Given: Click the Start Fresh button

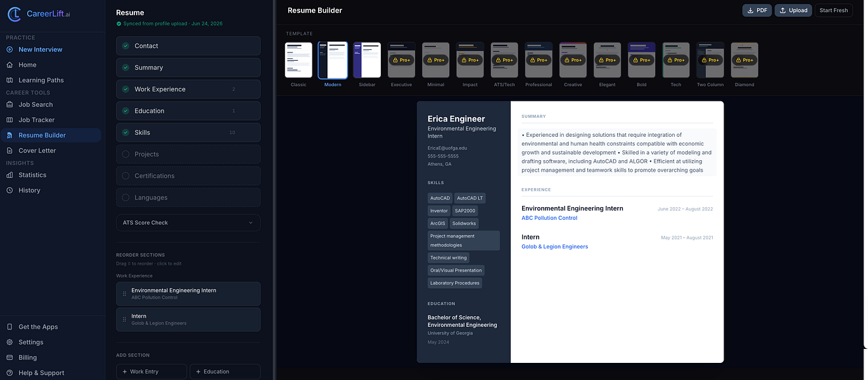Looking at the screenshot, I should click(834, 10).
